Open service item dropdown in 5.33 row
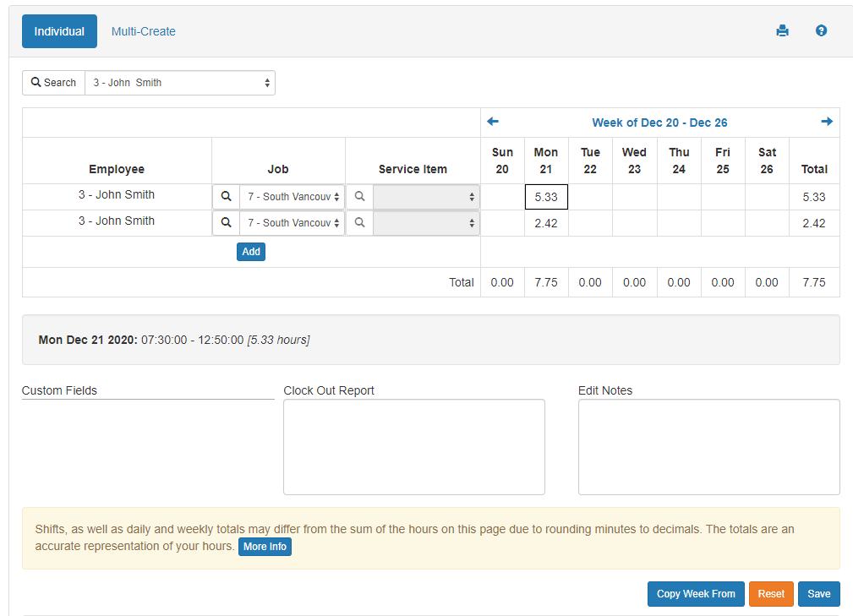 (426, 196)
